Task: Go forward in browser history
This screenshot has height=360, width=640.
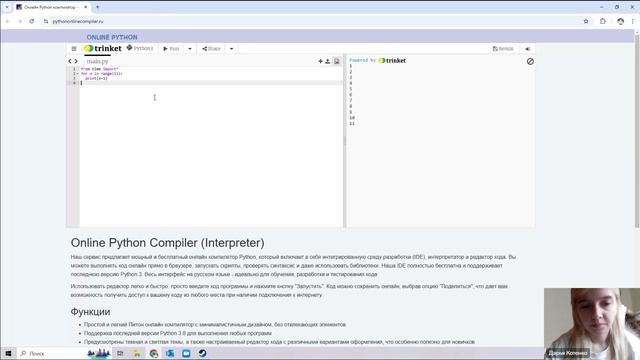Action: point(20,21)
